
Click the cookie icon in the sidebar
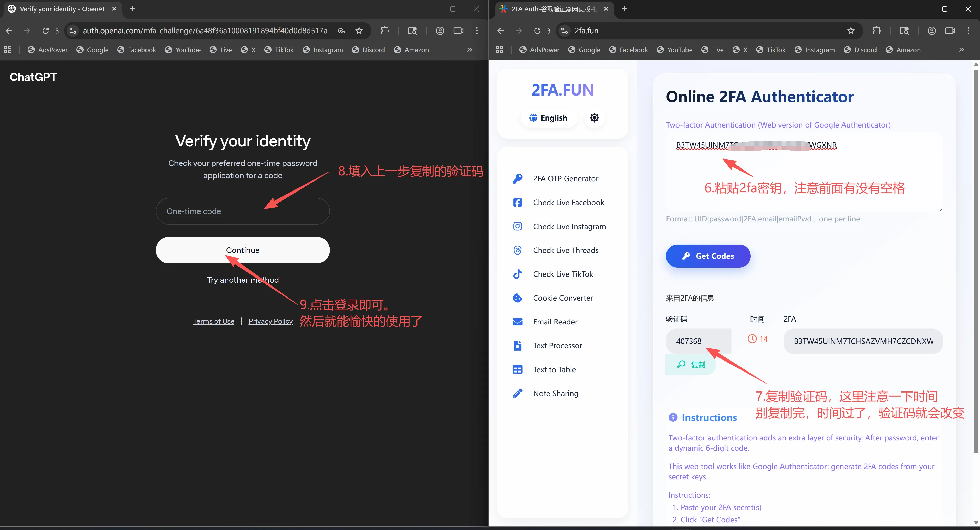517,298
